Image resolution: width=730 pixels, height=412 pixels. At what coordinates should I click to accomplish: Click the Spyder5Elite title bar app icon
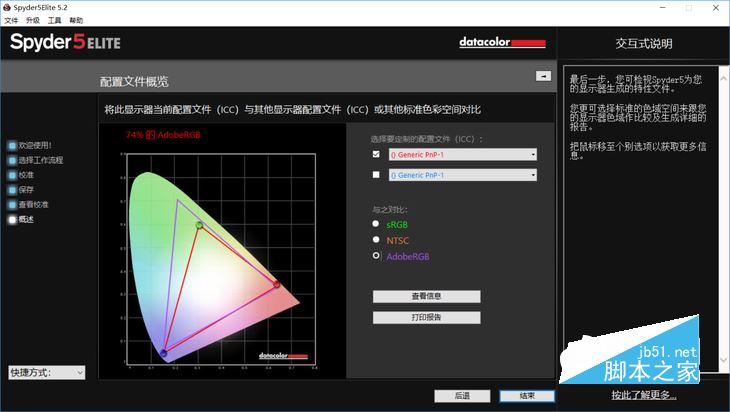[7, 7]
